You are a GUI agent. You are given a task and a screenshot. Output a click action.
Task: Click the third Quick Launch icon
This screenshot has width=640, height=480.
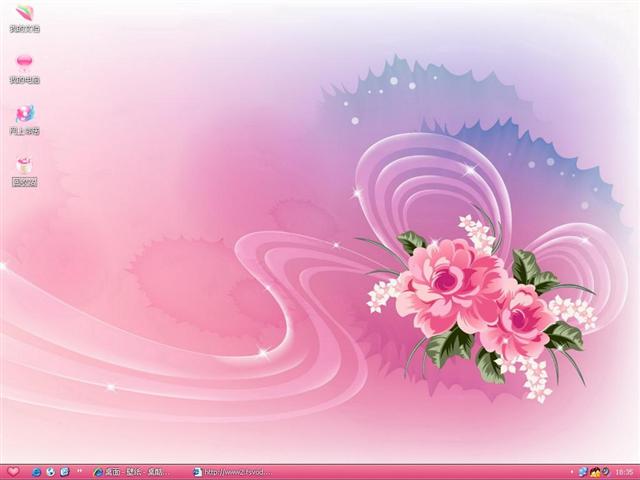(x=65, y=472)
